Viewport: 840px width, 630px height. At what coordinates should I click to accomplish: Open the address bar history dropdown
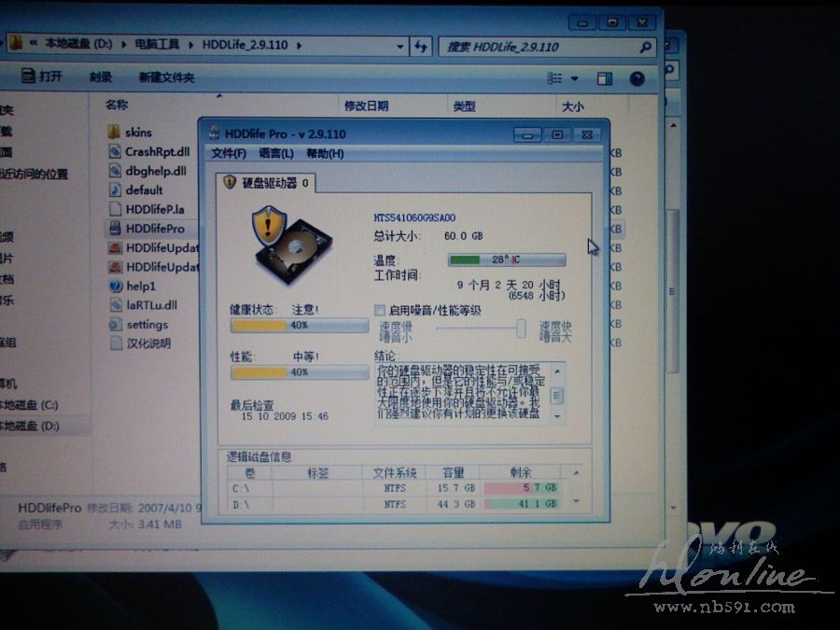[x=399, y=47]
